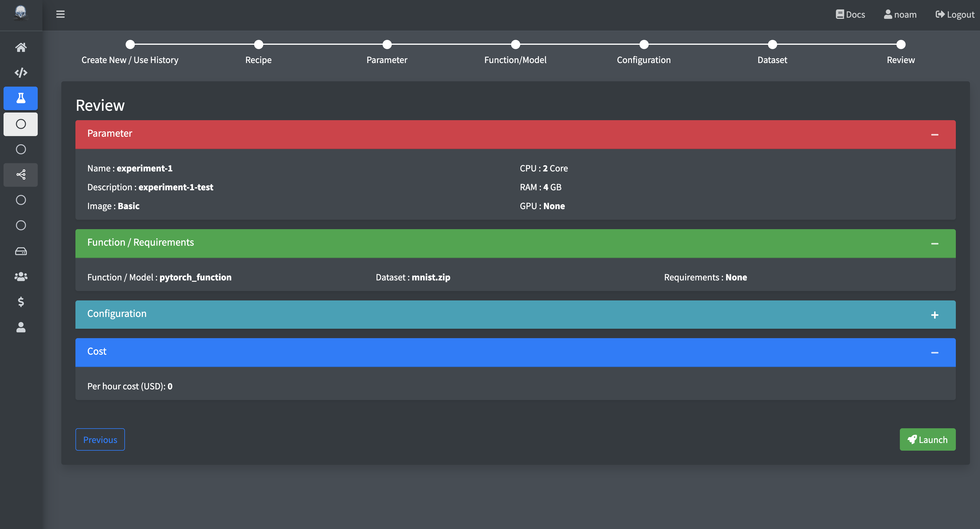Expand the Configuration section

(934, 315)
